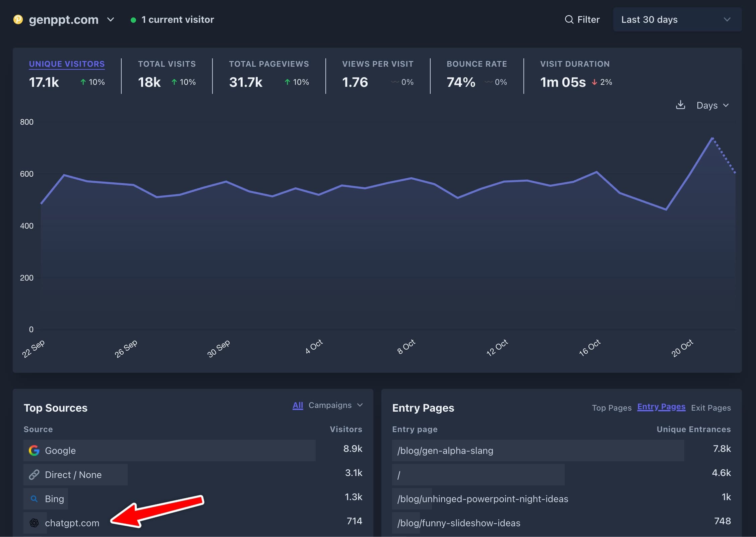The height and width of the screenshot is (537, 756).
Task: Click the Google logo icon in sources
Action: tap(34, 451)
